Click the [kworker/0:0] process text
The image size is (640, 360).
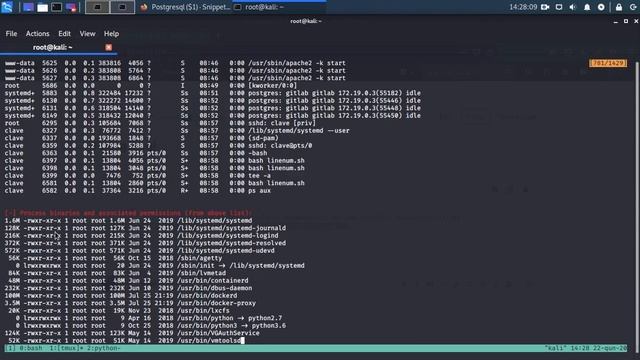273,86
